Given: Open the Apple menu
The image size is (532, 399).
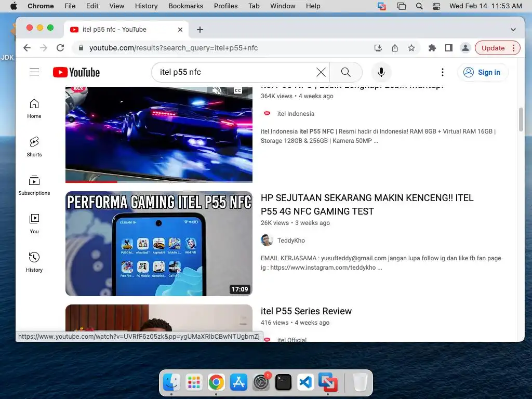Looking at the screenshot, I should pos(14,6).
